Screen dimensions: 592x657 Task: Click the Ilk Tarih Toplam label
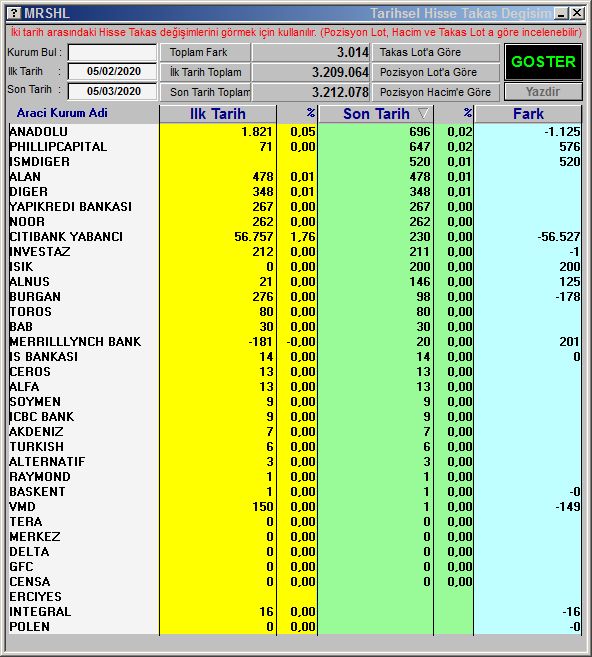[205, 72]
